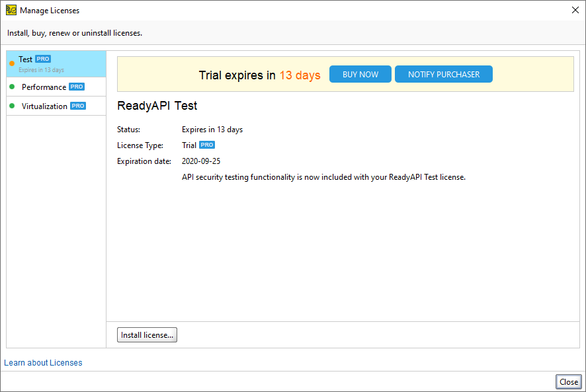
Task: Select the Test license text in the sidebar
Action: [x=25, y=59]
